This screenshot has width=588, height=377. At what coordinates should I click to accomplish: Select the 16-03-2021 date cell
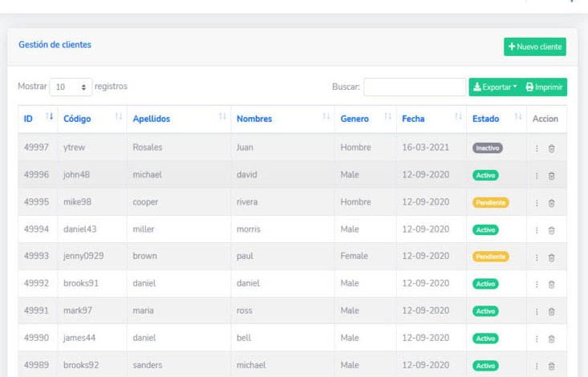[x=432, y=148]
